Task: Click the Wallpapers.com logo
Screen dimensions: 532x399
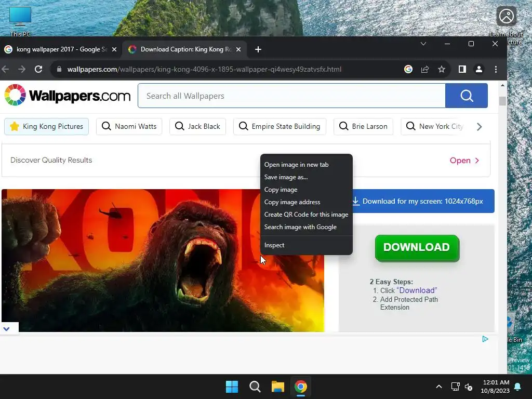Action: [67, 96]
